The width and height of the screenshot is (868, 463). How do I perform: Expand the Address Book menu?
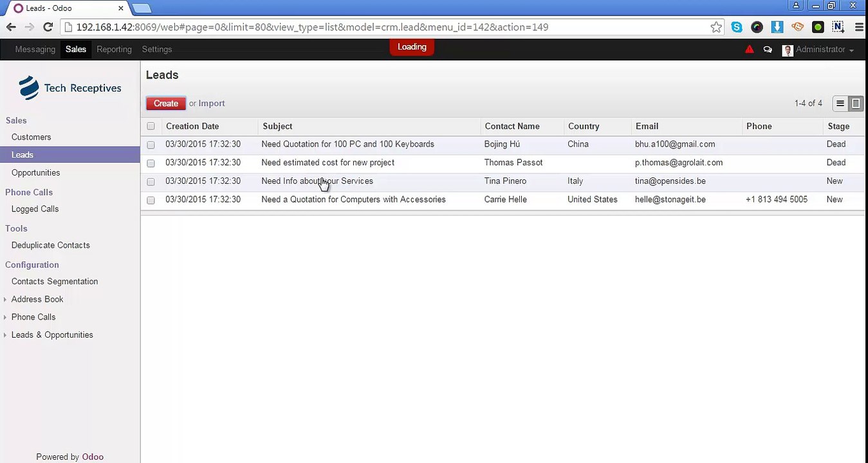[x=37, y=299]
